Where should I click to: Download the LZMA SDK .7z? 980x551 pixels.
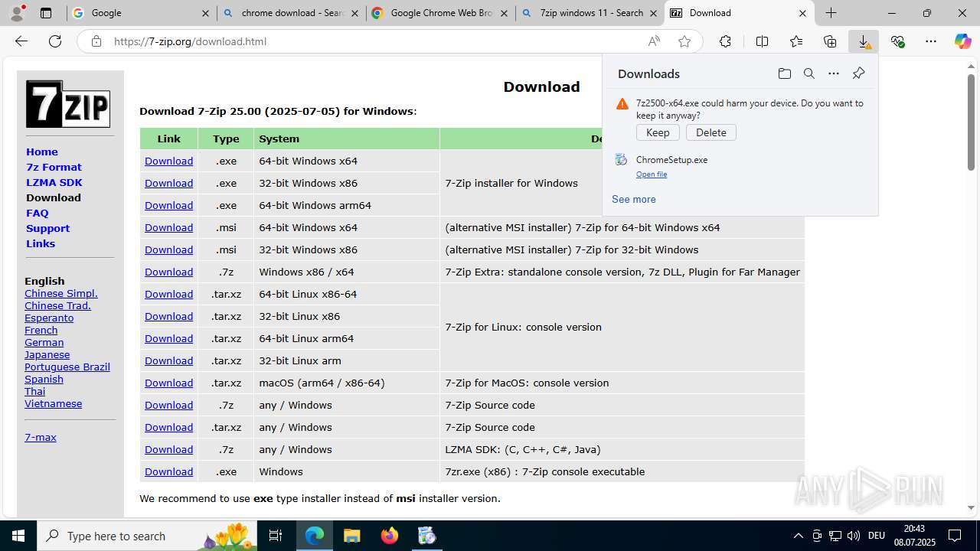coord(168,449)
